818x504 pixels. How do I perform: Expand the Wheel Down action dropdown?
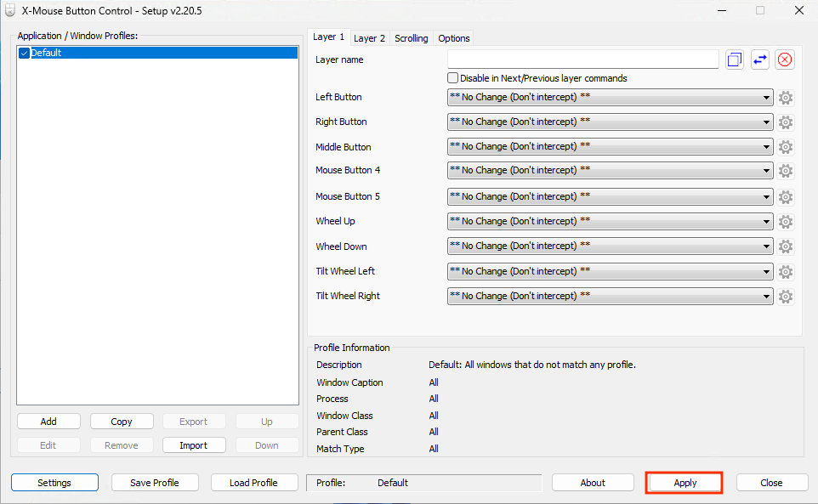point(610,246)
